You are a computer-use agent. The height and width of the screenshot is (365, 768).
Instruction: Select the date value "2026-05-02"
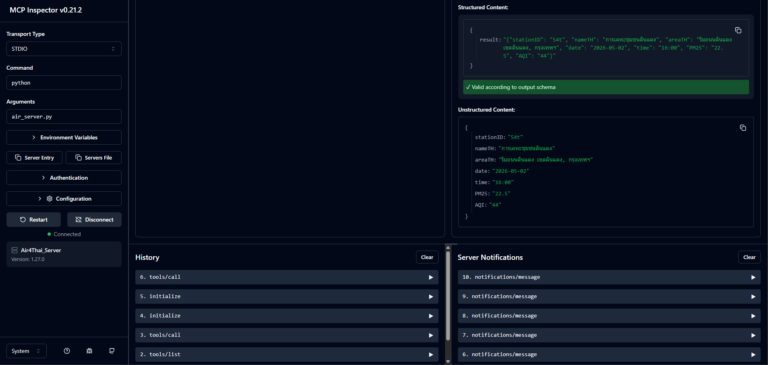coord(510,171)
